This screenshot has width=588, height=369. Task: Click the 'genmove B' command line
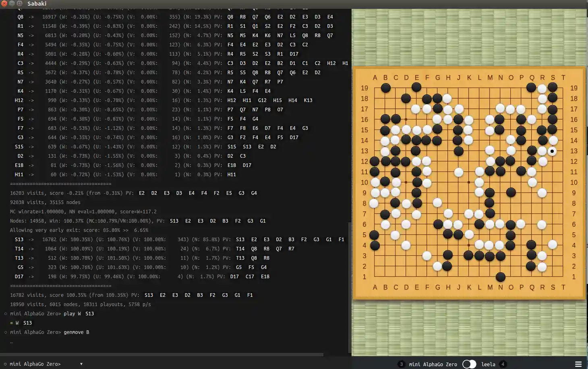(x=77, y=332)
